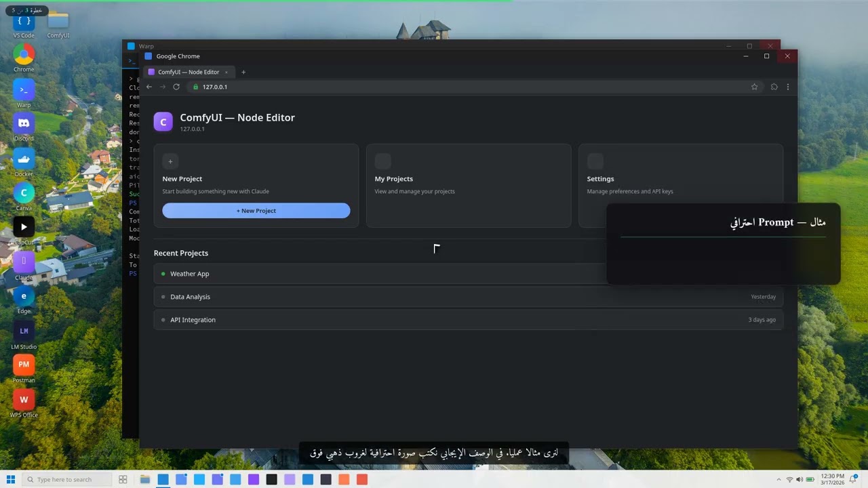Open the Wi-Fi network tray icon
This screenshot has height=488, width=868.
point(789,479)
